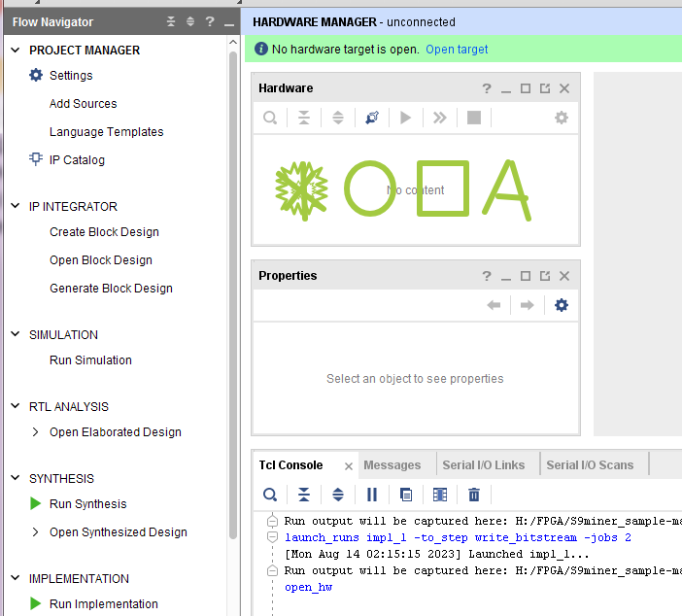The height and width of the screenshot is (616, 682).
Task: Pause Tcl Console output
Action: click(372, 495)
